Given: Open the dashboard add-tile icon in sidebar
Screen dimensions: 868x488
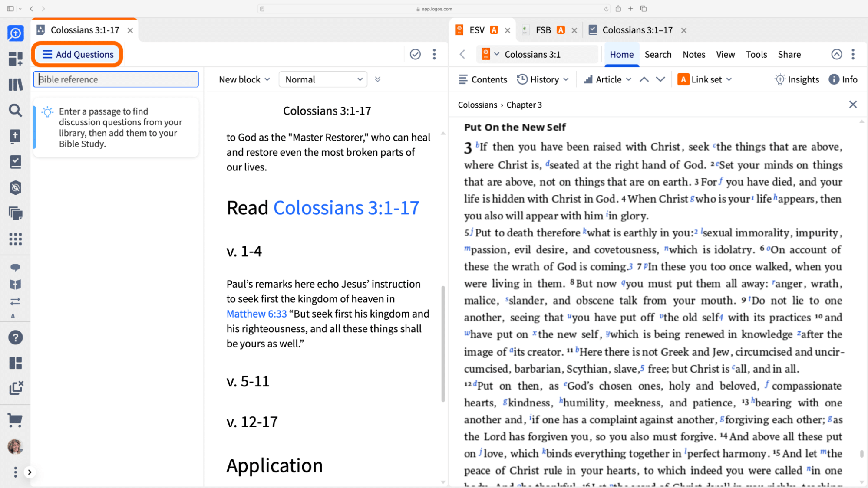Looking at the screenshot, I should tap(15, 59).
